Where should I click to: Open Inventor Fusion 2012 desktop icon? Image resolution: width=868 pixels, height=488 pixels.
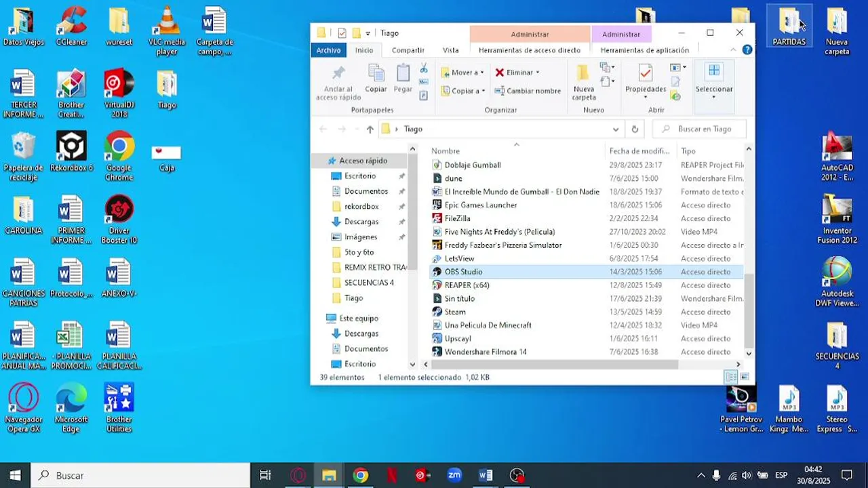pyautogui.click(x=837, y=220)
